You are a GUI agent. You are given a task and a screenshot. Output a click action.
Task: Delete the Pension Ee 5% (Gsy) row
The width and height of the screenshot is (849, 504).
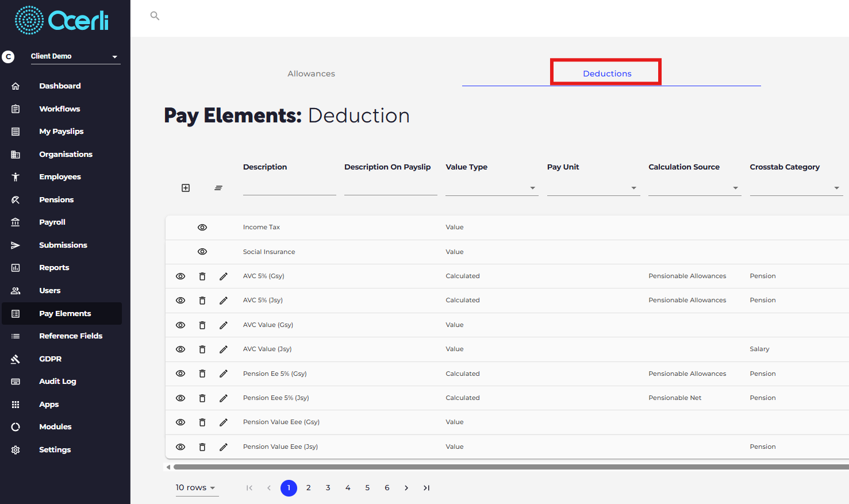click(202, 374)
